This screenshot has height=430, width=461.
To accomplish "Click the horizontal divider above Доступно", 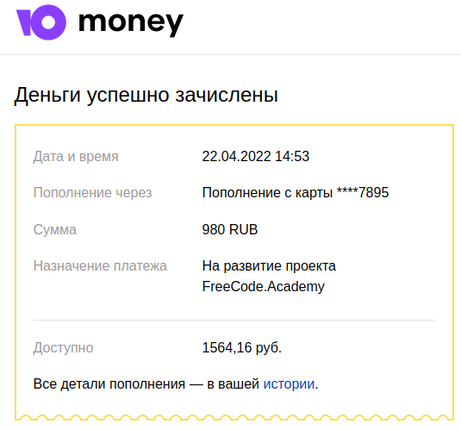I will click(234, 320).
